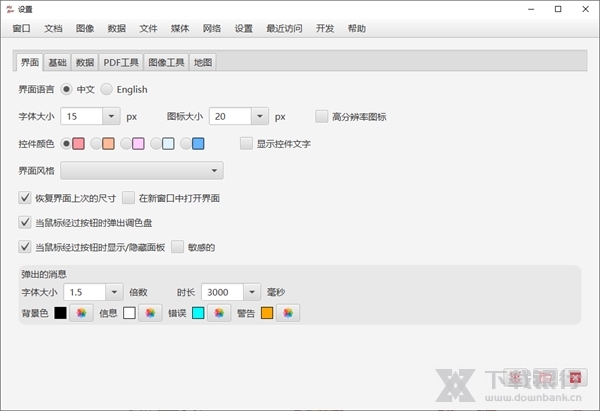This screenshot has height=411, width=600.
Task: Open the 开发 menu
Action: tap(325, 28)
